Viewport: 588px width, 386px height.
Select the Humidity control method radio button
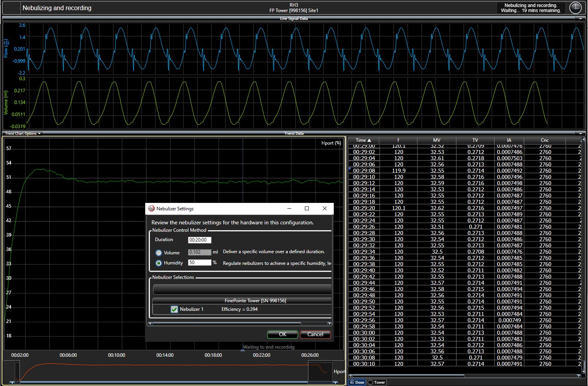158,263
